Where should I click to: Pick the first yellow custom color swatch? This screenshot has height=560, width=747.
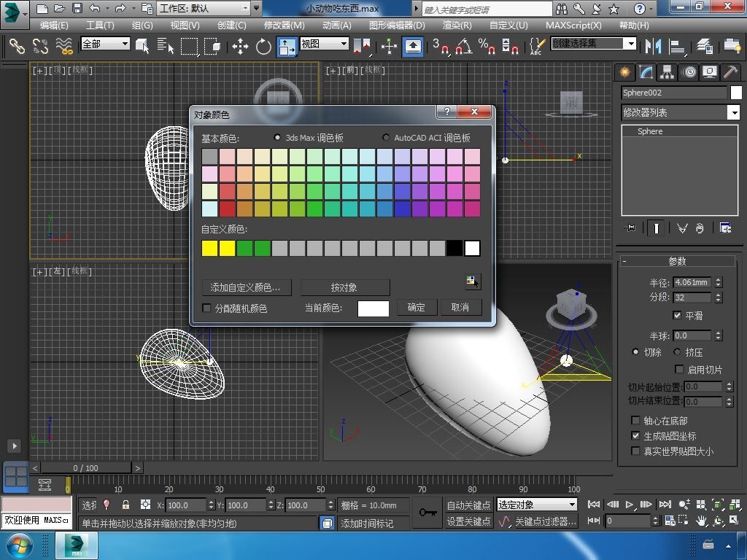click(209, 248)
